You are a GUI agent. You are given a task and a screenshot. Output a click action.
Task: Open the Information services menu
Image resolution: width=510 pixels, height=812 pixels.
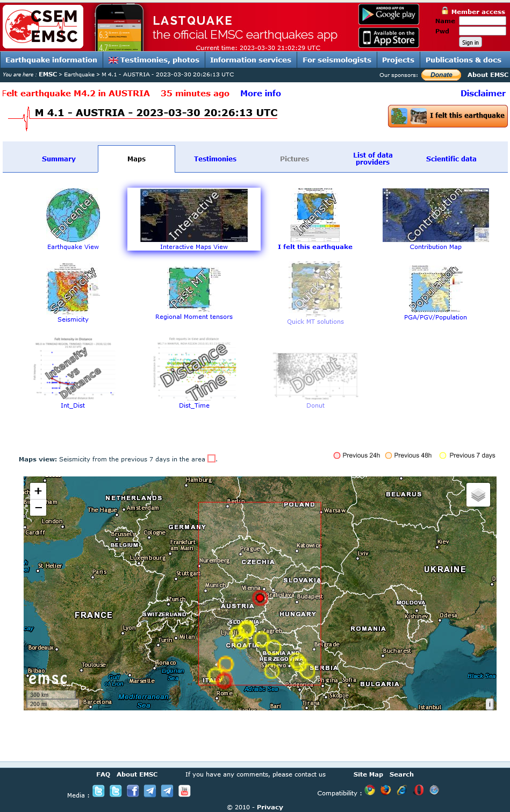(250, 60)
